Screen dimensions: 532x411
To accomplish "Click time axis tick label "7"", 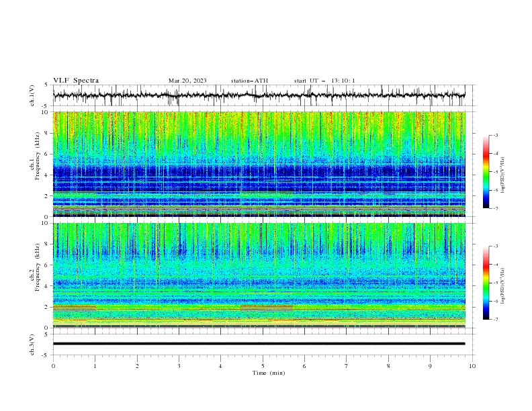I will coord(347,366).
